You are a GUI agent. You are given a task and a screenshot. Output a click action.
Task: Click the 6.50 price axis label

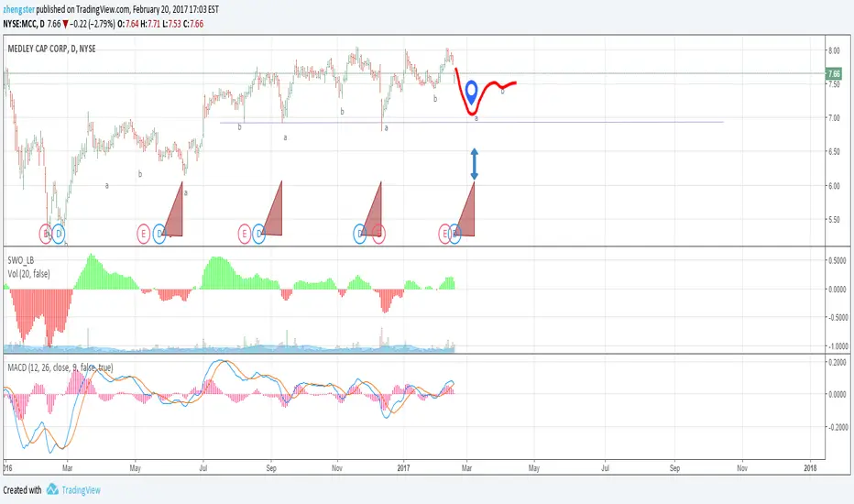pyautogui.click(x=834, y=151)
